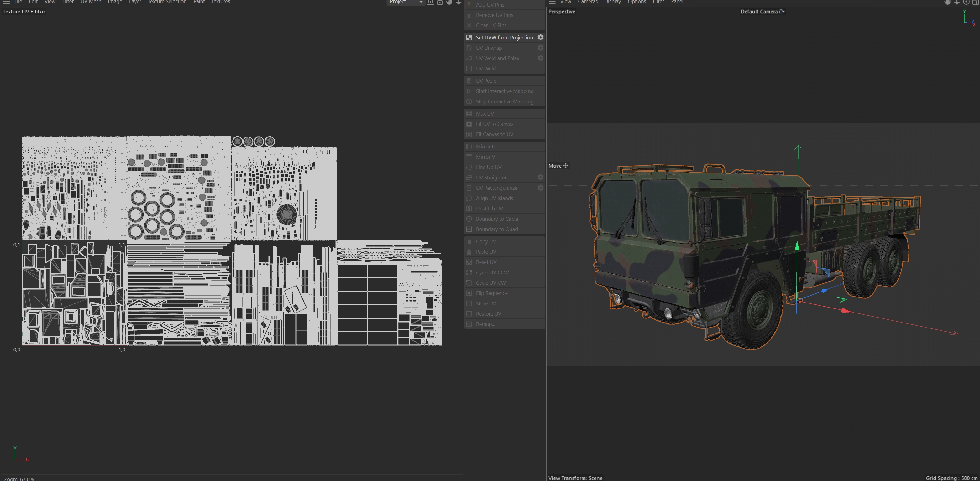This screenshot has width=980, height=481.
Task: Click the pan hand icon in the UV editor header
Action: [449, 2]
